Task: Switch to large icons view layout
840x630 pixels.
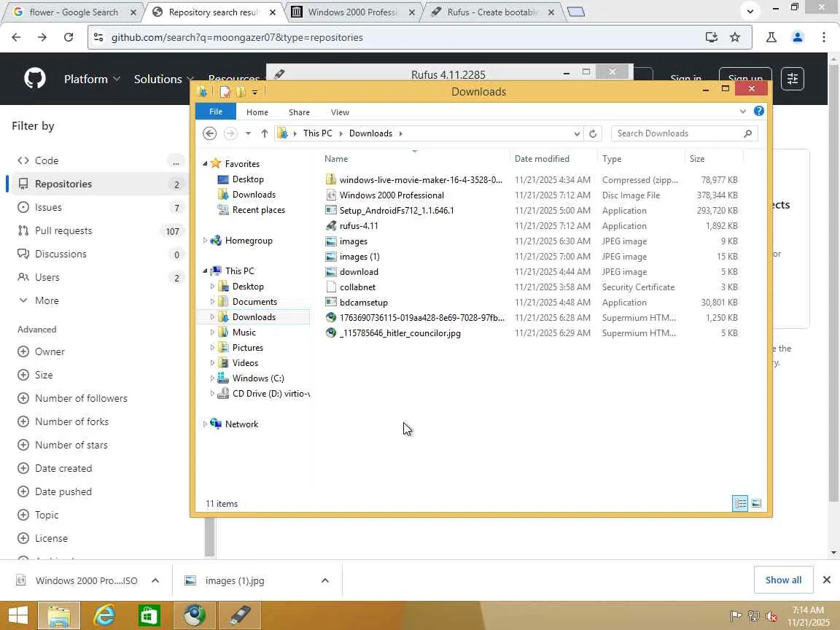Action: click(756, 503)
